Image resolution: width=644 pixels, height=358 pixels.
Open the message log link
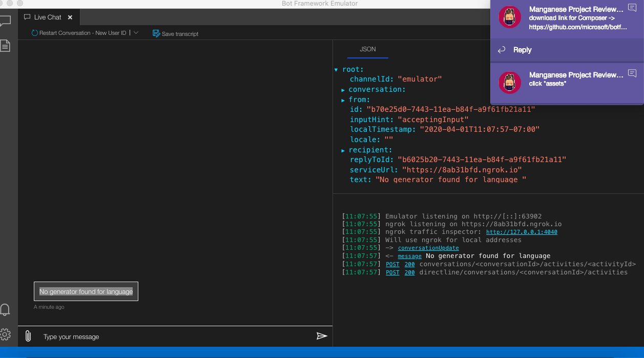[x=409, y=256]
